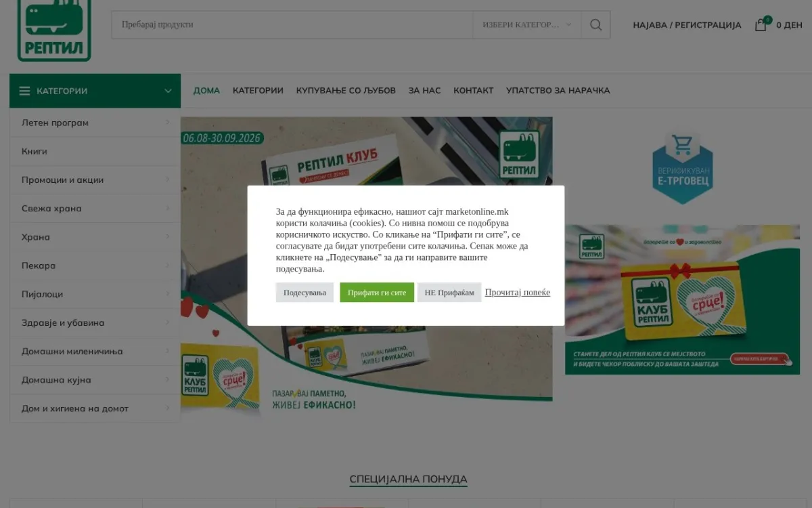Viewport: 812px width, 508px height.
Task: Click the Рептил logo in the header
Action: pyautogui.click(x=54, y=30)
